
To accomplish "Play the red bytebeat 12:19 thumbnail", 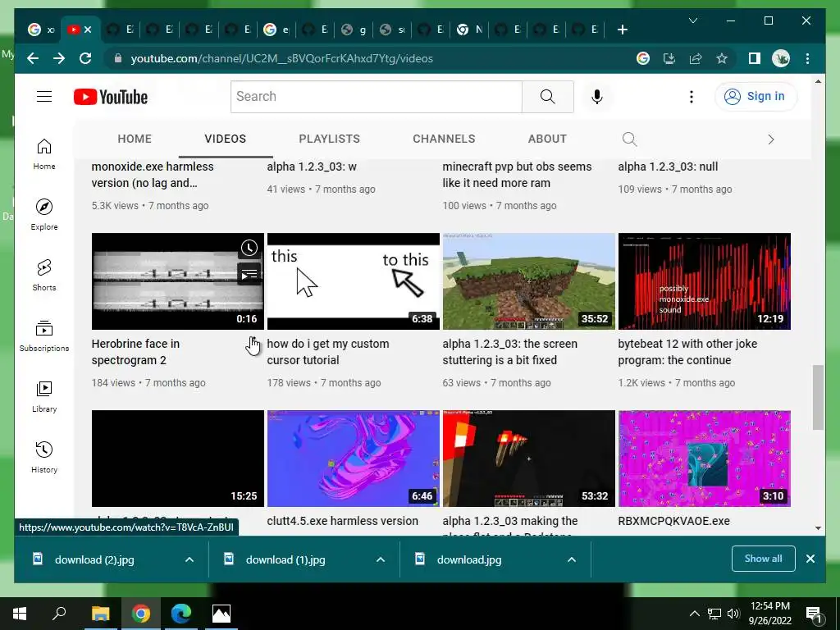I will coord(704,281).
